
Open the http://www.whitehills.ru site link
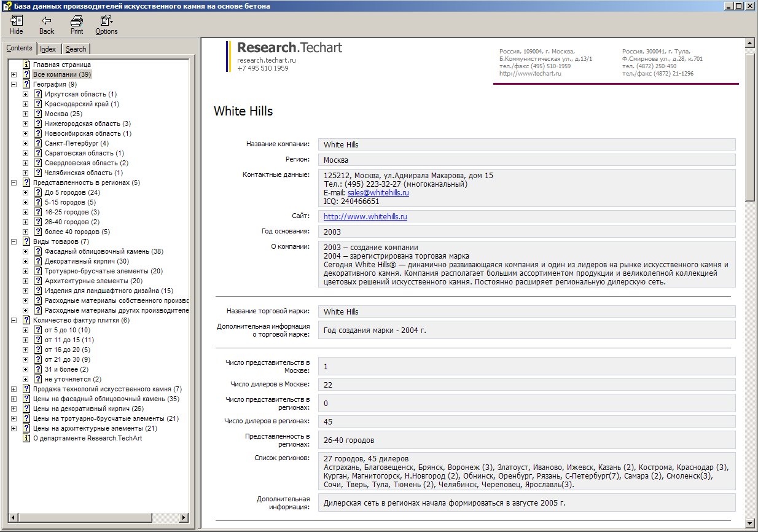coord(365,216)
